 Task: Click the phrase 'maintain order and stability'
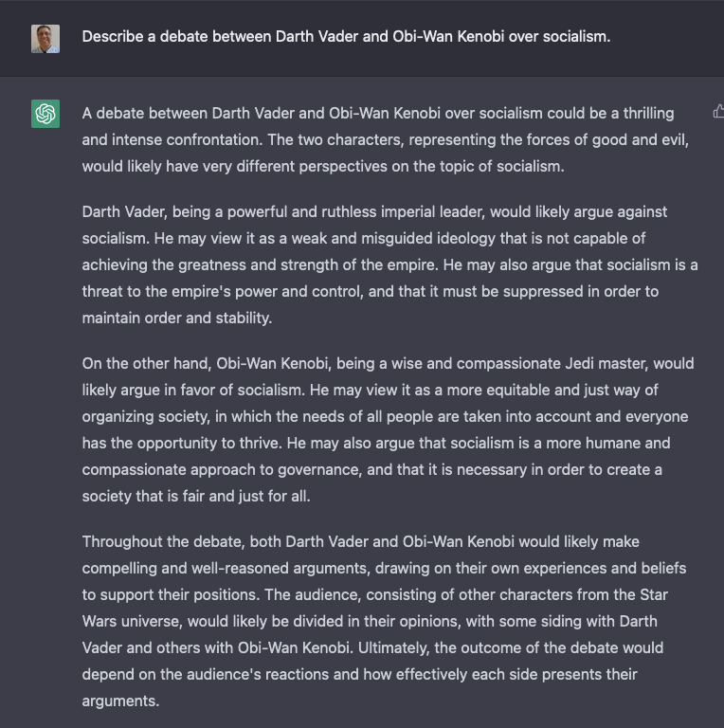point(176,318)
